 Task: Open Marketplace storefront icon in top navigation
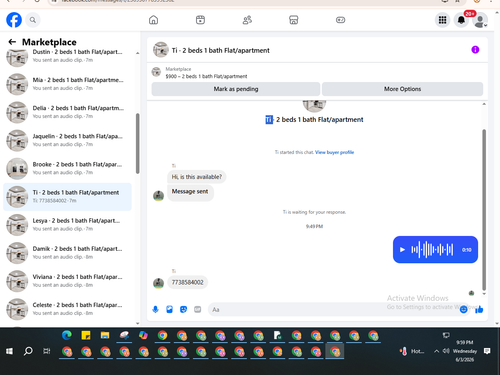coord(294,20)
